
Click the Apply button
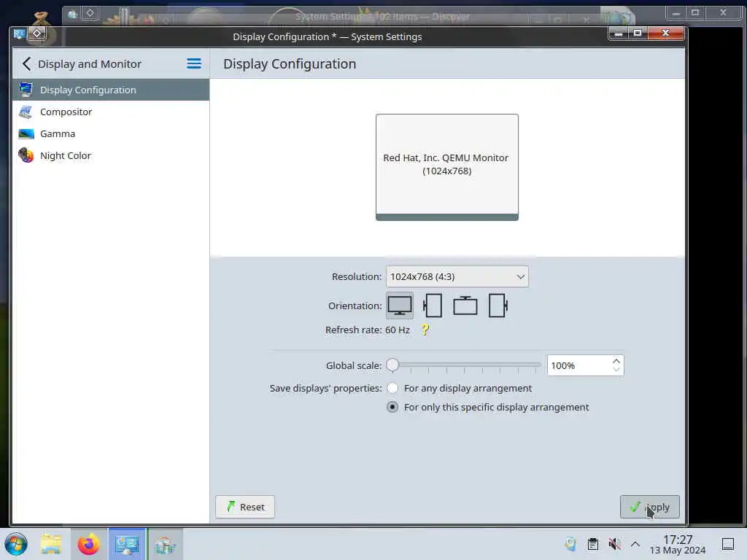click(x=650, y=507)
